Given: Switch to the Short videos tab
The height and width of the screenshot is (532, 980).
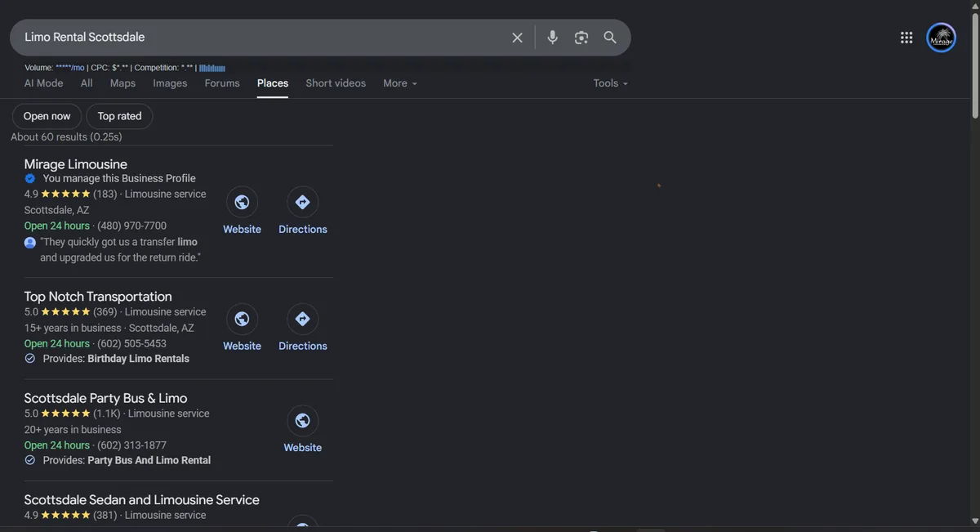Looking at the screenshot, I should coord(336,83).
